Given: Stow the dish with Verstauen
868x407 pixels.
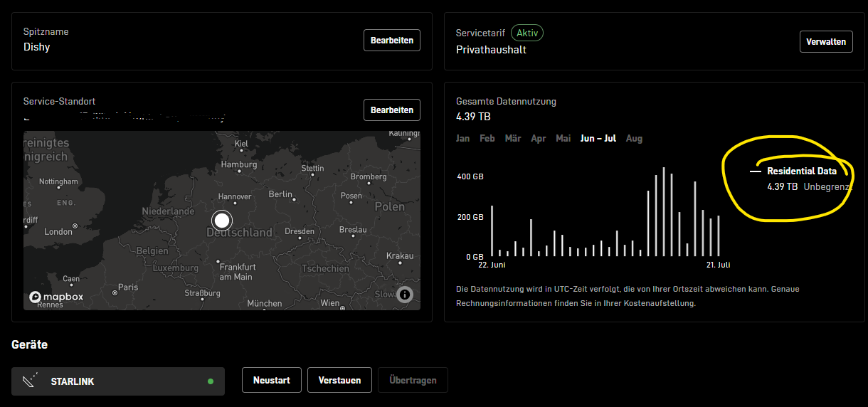Looking at the screenshot, I should pyautogui.click(x=340, y=380).
